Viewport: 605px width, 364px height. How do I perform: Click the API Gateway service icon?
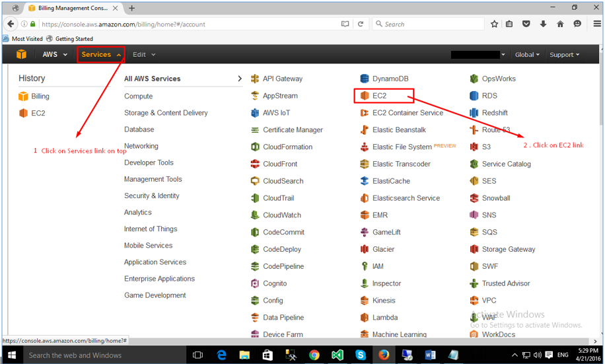click(x=255, y=79)
